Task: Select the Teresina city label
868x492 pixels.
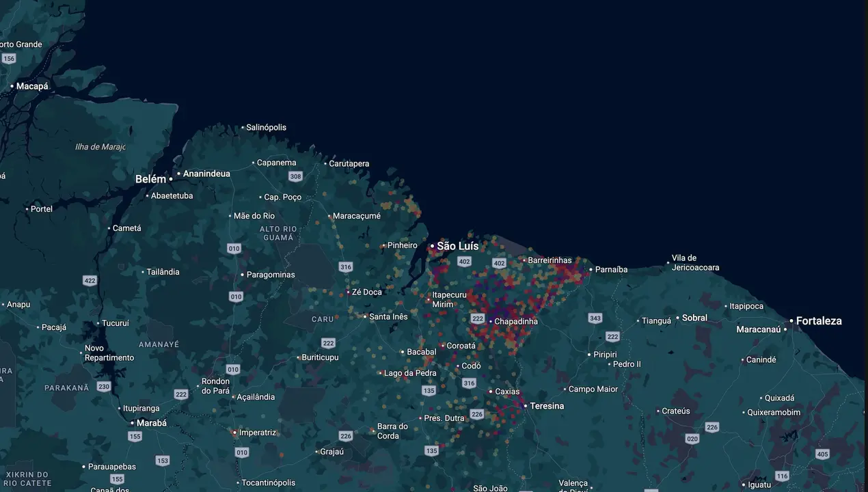Action: tap(547, 406)
